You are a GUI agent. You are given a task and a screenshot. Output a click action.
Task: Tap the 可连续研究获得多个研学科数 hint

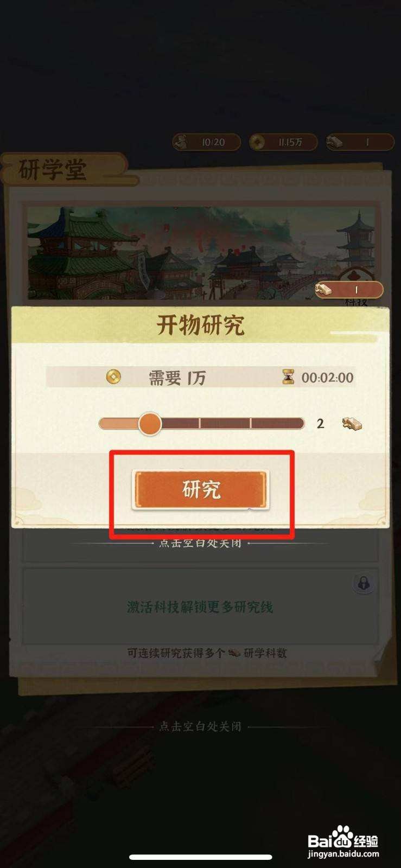pos(207,653)
